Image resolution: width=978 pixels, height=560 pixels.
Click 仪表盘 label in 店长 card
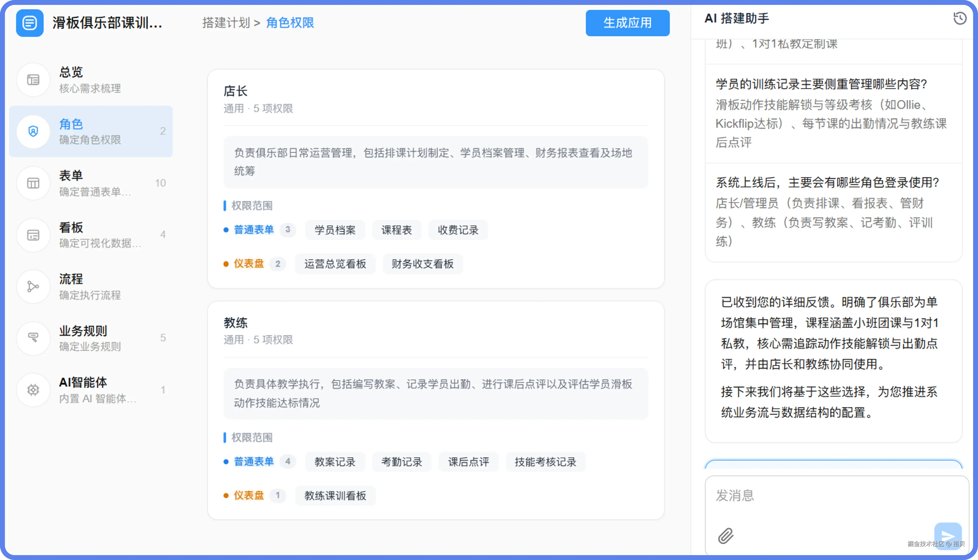249,264
